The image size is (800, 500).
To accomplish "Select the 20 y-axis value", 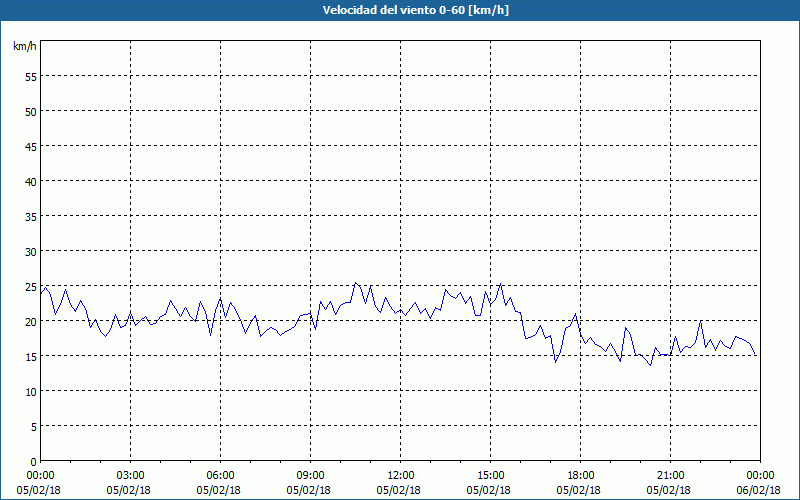I will click(31, 322).
